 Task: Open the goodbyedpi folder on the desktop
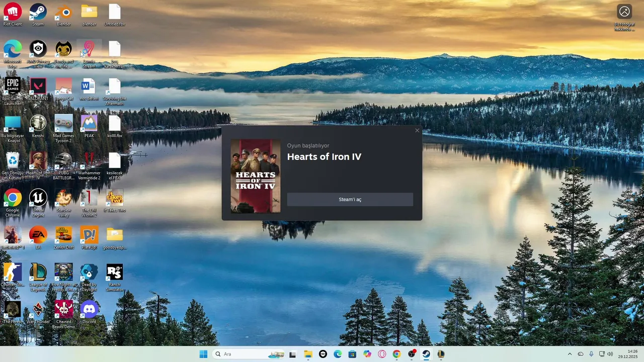pyautogui.click(x=115, y=238)
